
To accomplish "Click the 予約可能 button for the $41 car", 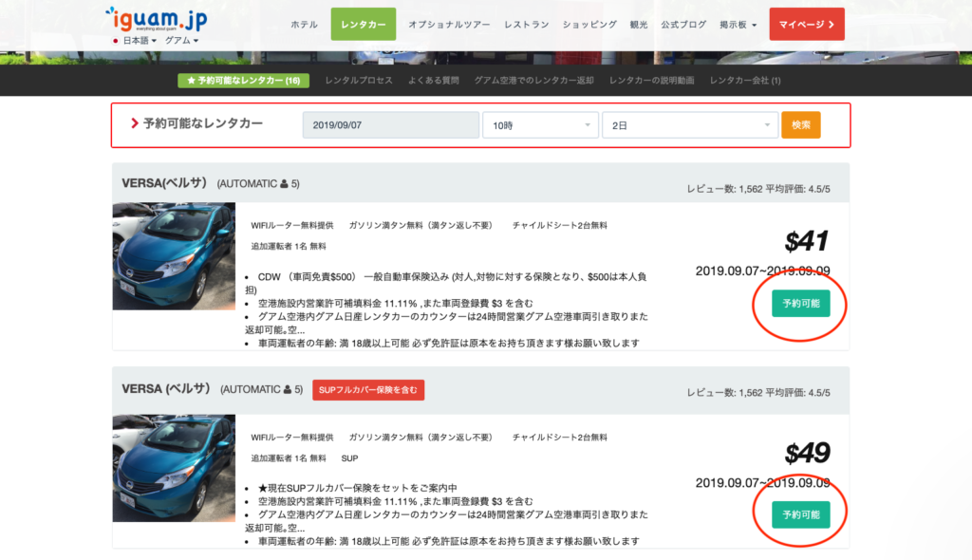I will point(801,304).
